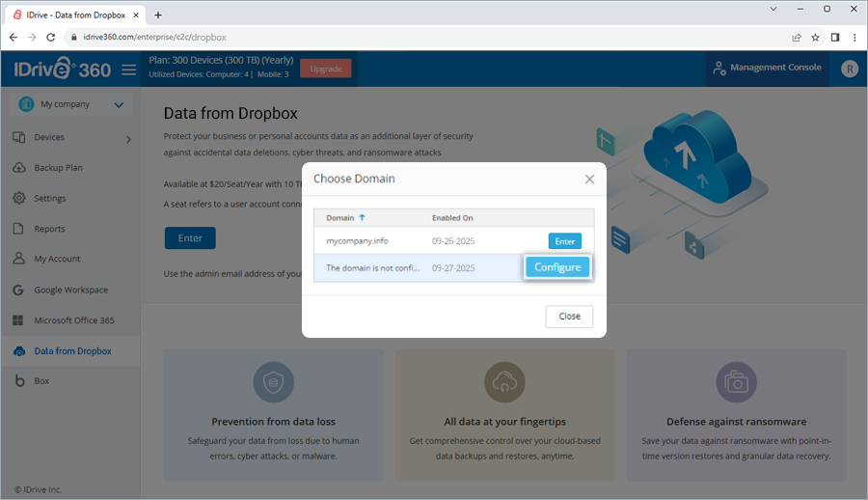Click the Google G icon
The image size is (868, 500).
(x=18, y=290)
